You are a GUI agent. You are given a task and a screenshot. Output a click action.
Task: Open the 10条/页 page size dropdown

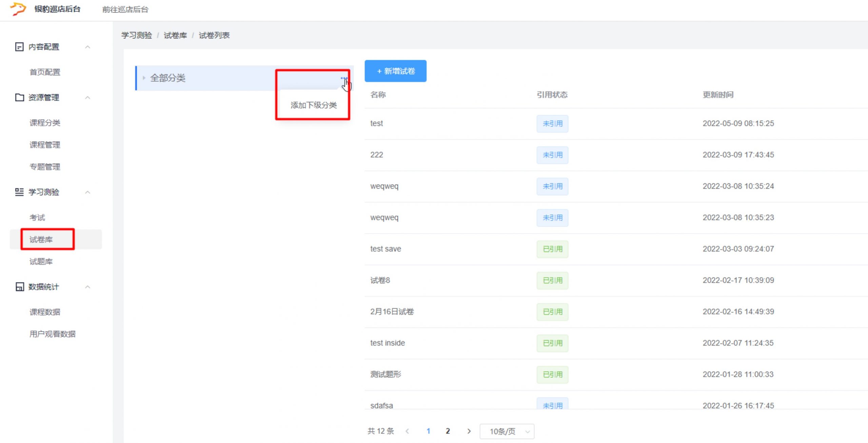[x=507, y=431]
